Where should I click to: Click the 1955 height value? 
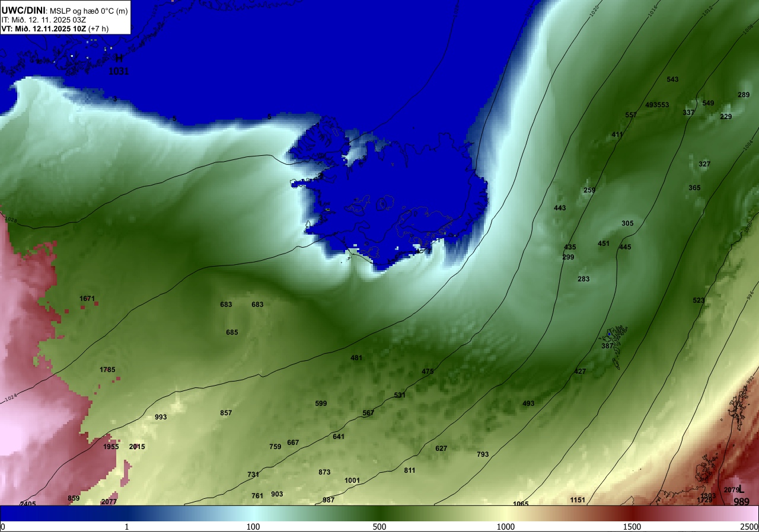(111, 447)
